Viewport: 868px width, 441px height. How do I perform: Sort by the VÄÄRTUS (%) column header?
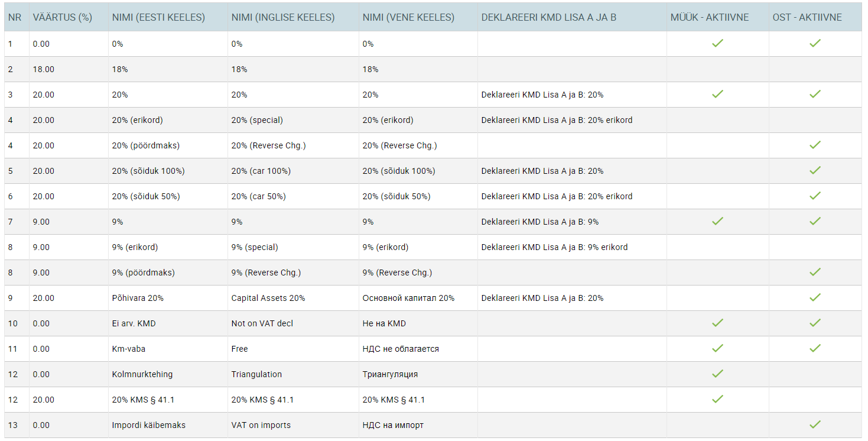point(63,18)
